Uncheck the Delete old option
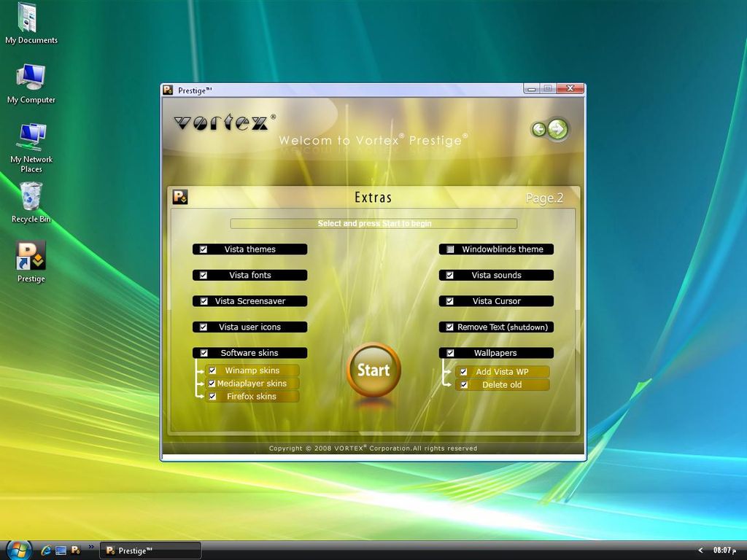 [464, 385]
